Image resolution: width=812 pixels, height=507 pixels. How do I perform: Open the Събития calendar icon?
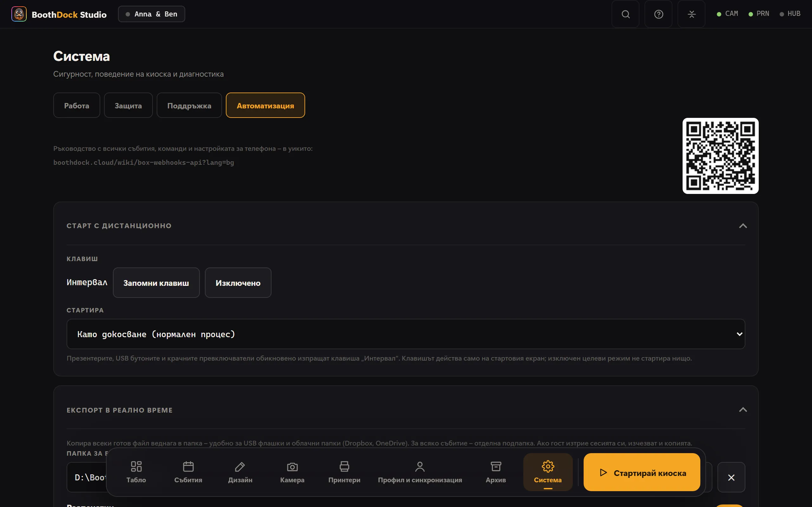click(x=188, y=466)
